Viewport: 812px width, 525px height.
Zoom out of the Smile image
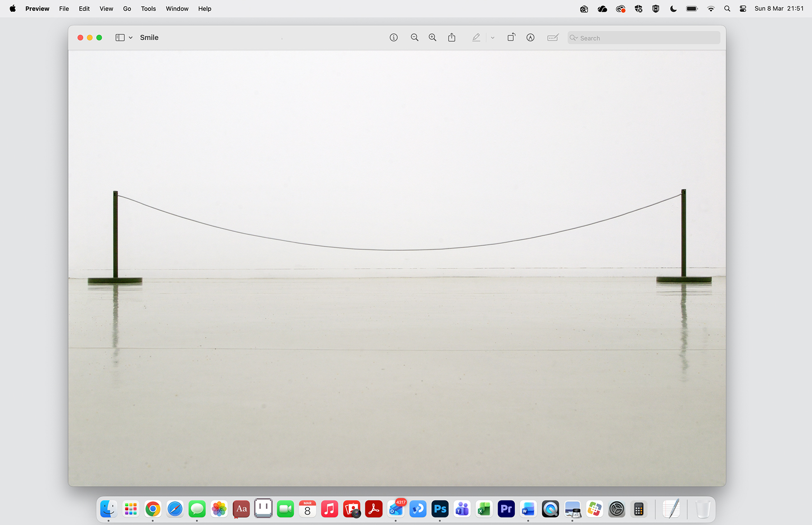(414, 37)
